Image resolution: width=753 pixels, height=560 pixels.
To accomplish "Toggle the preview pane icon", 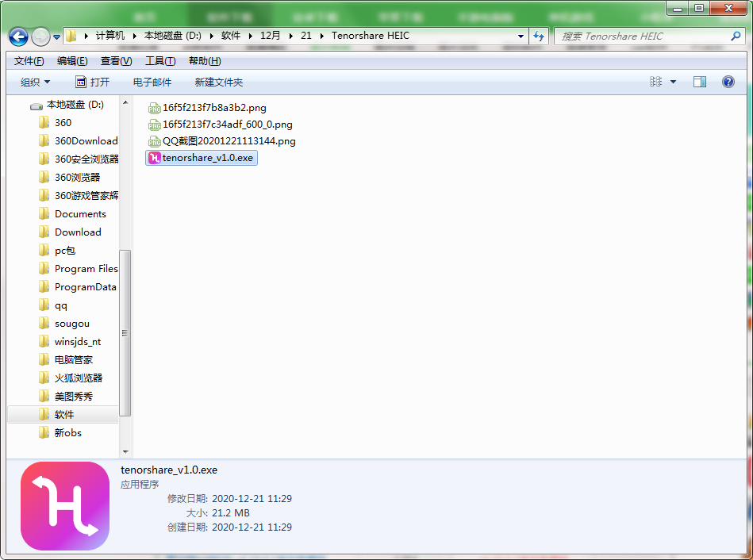I will click(700, 82).
